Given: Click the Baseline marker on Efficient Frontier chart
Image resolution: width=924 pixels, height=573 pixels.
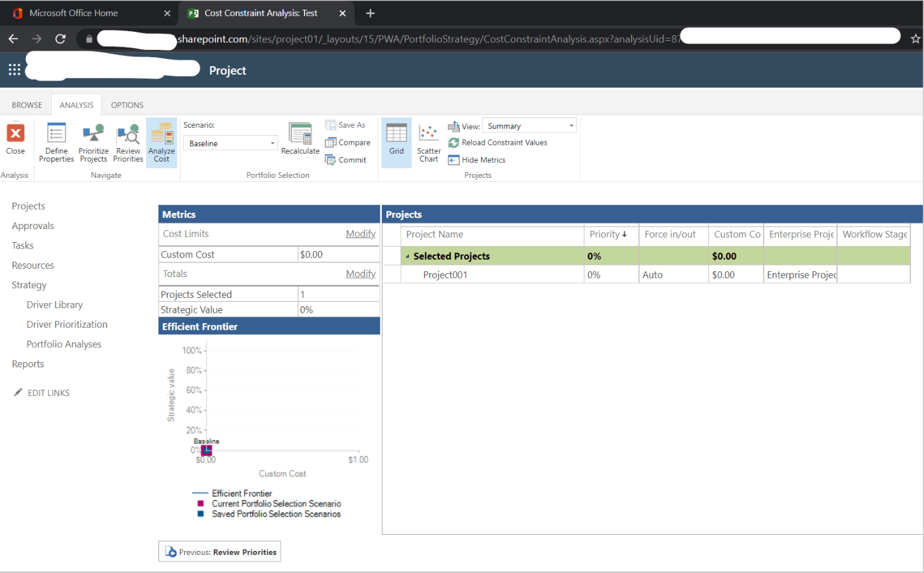Looking at the screenshot, I should click(206, 450).
